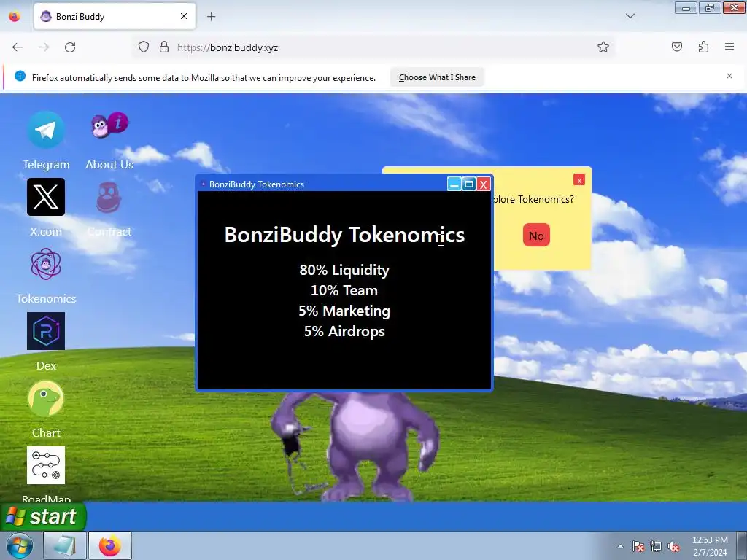Open the clock showing 12:53 PM
The width and height of the screenshot is (747, 560).
coord(710,546)
